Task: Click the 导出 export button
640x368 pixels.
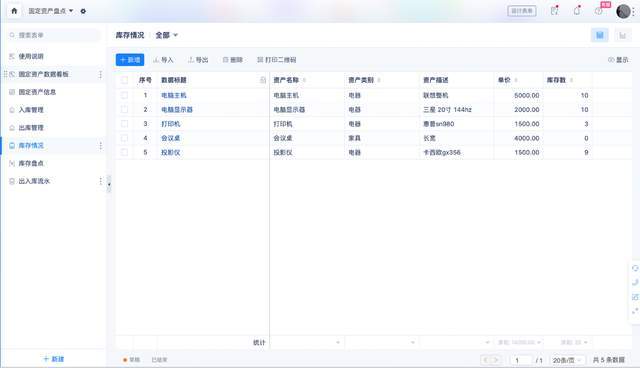Action: point(198,60)
